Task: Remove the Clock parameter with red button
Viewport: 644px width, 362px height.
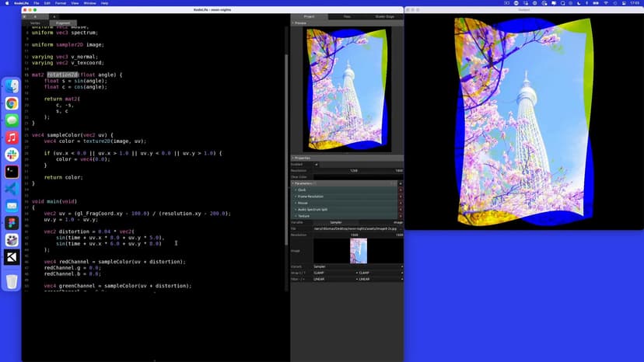Action: coord(401,190)
